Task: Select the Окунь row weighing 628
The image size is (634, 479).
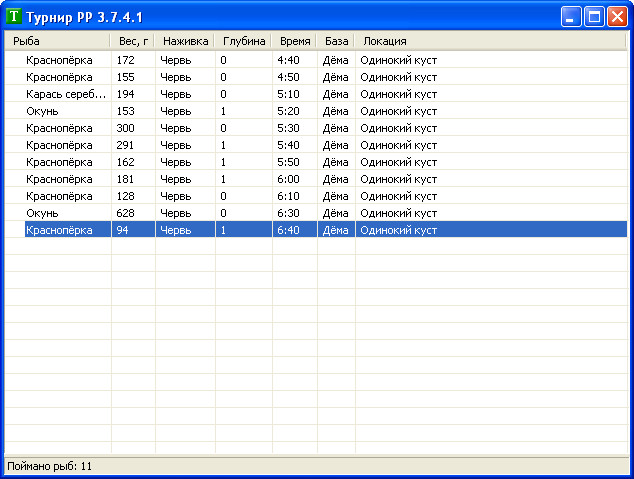Action: (316, 213)
